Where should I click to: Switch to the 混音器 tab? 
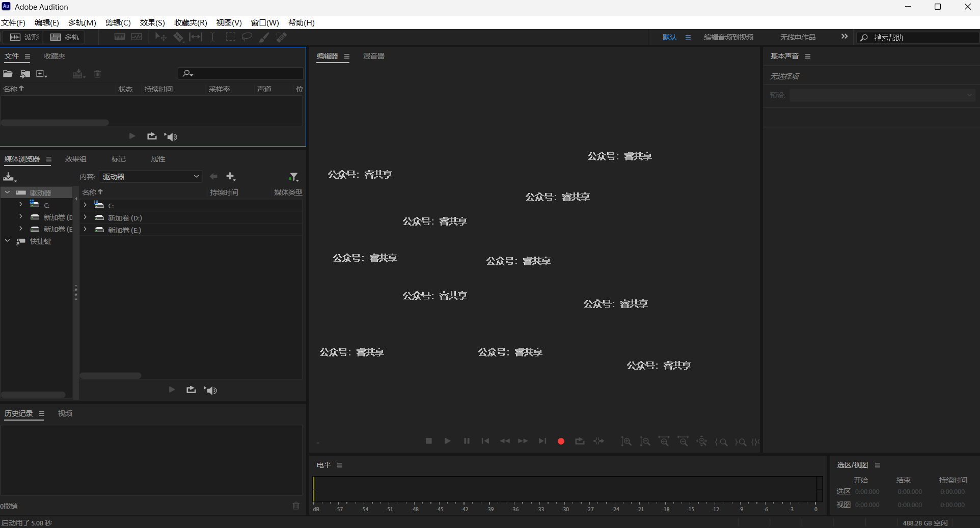(373, 56)
